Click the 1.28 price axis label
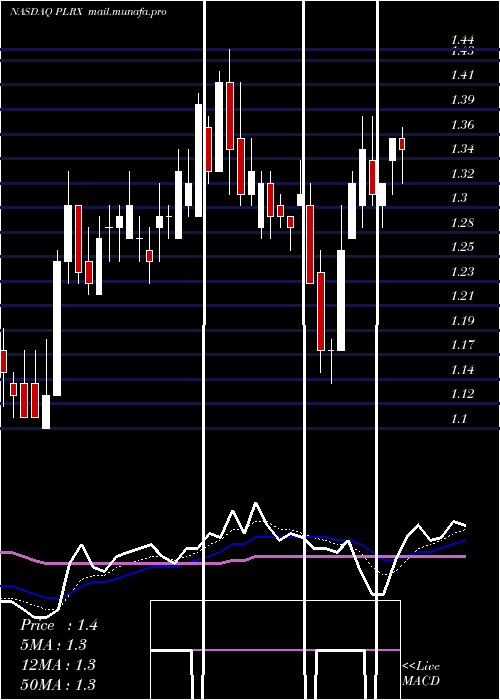 point(462,222)
